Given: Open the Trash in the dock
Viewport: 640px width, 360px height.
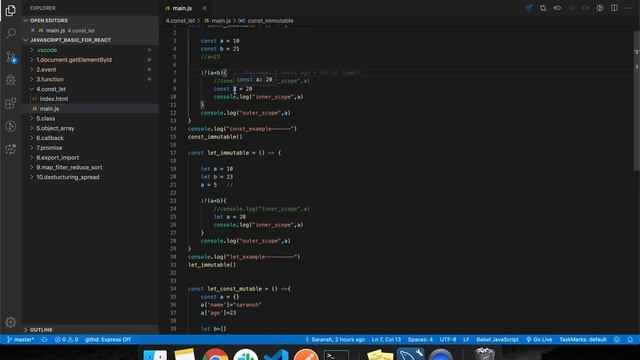Looking at the screenshot, I should (485, 354).
